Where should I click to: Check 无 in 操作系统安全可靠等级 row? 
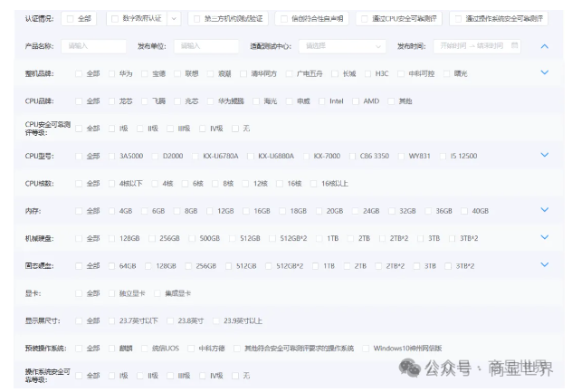(x=235, y=376)
